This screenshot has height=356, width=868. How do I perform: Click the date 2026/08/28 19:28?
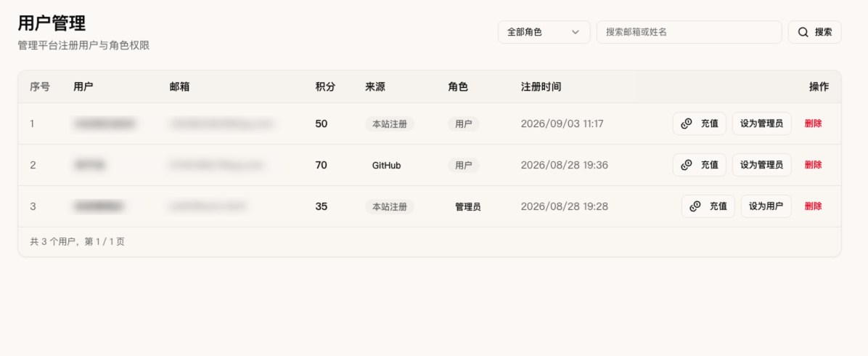[564, 206]
